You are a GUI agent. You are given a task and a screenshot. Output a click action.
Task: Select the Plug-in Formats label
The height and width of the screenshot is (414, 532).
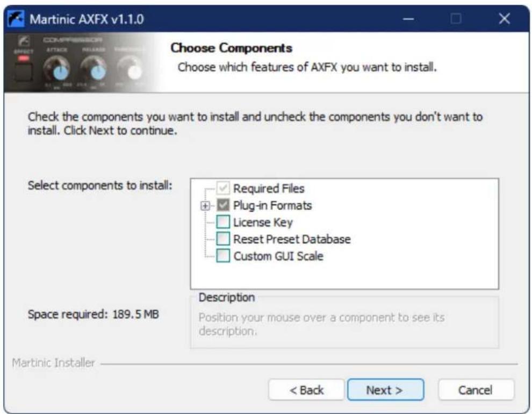[272, 205]
